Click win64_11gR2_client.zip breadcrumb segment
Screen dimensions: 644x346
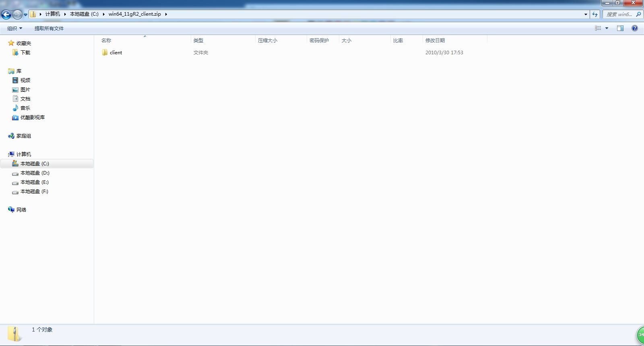134,14
